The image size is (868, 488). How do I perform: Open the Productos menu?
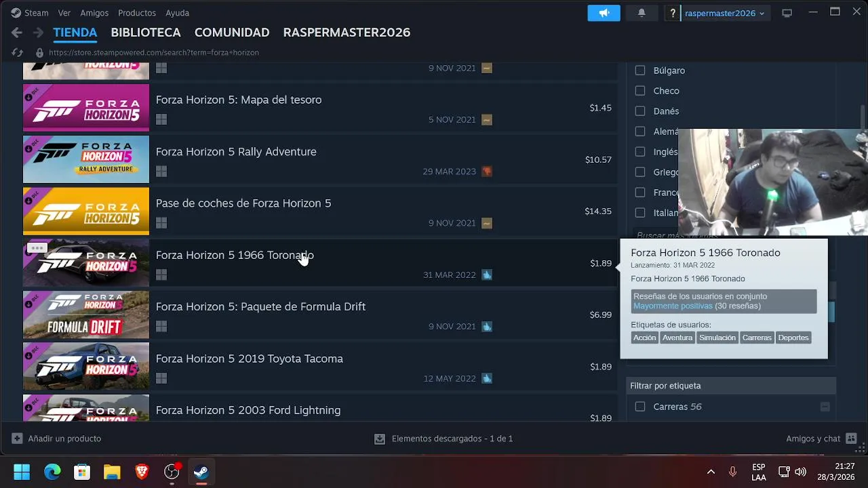tap(137, 13)
